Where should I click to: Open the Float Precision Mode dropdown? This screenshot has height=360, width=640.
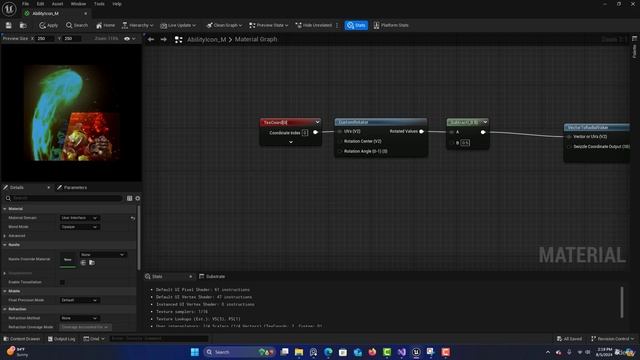(x=79, y=300)
